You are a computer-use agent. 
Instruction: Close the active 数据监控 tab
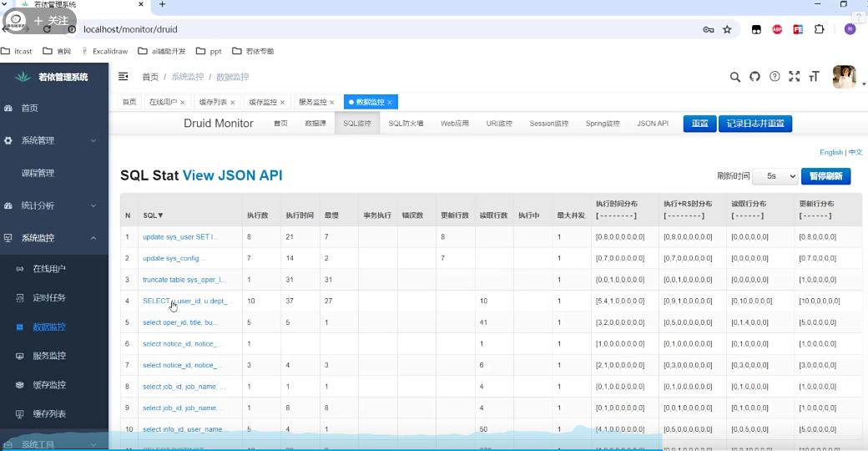(390, 103)
